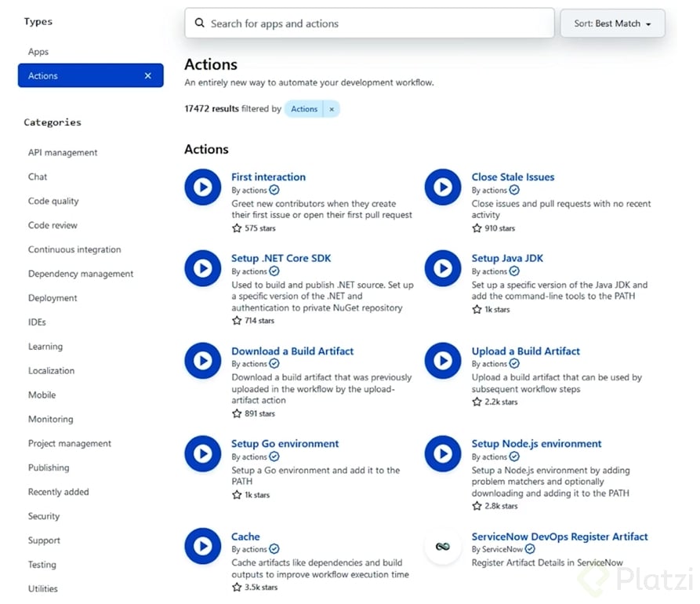700x604 pixels.
Task: Open the Setup Node.js environment link
Action: tap(537, 444)
